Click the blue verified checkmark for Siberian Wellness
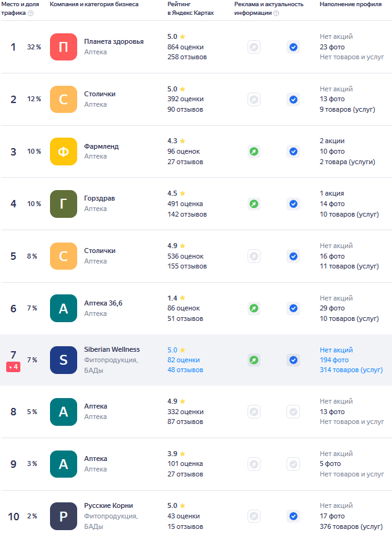 coord(293,360)
